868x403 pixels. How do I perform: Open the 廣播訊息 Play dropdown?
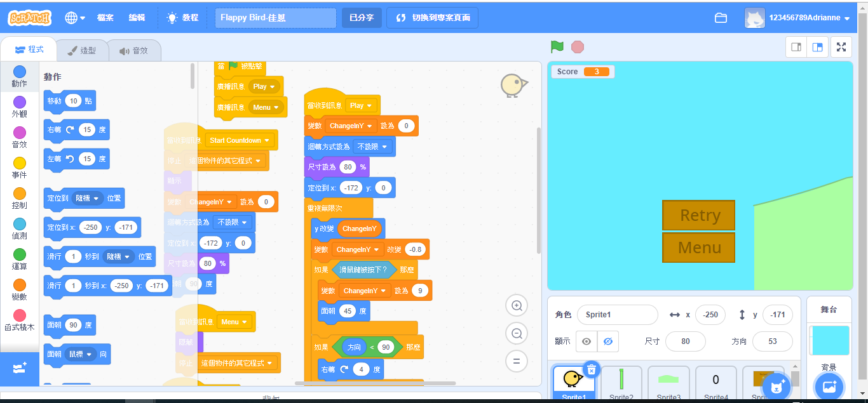[x=264, y=86]
